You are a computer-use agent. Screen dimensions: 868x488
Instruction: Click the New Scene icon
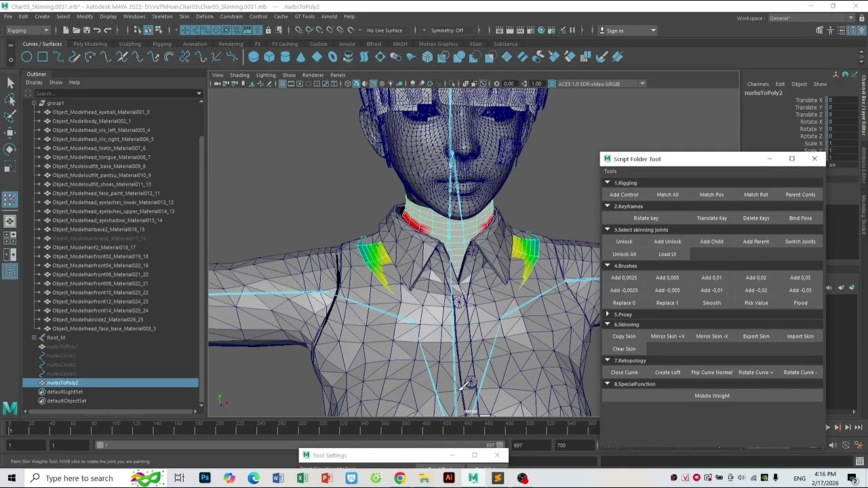[x=66, y=30]
